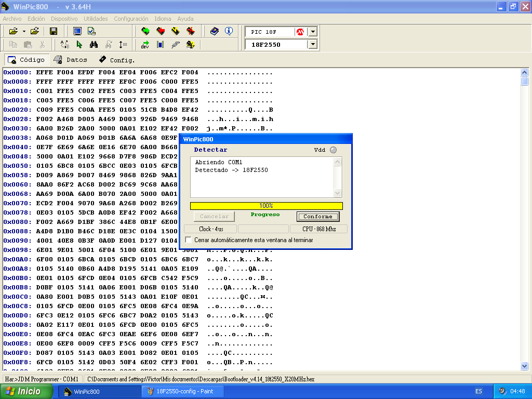The height and width of the screenshot is (399, 532).
Task: Switch to the Datos tab
Action: click(71, 60)
